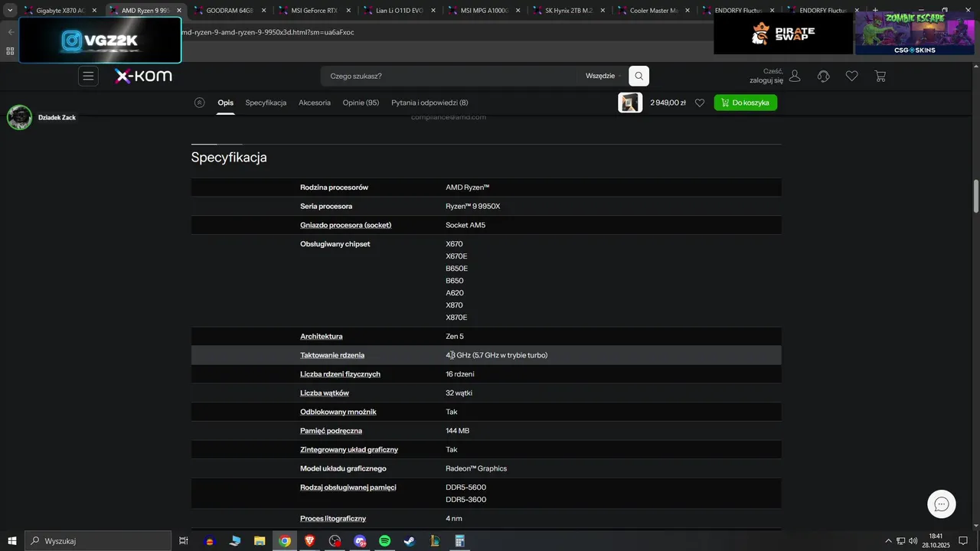
Task: Open Liczba wątków glossary link
Action: pos(325,393)
